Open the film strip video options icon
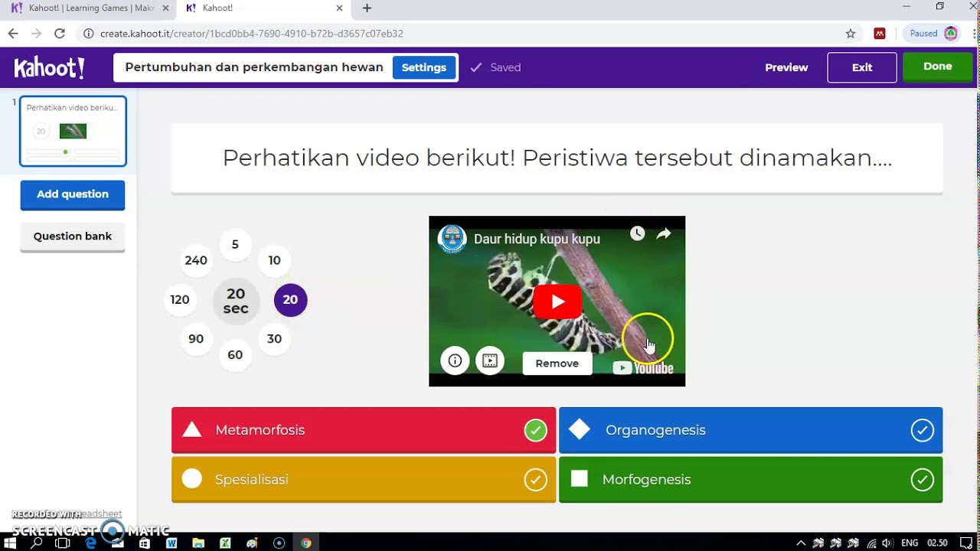The image size is (980, 551). tap(490, 360)
